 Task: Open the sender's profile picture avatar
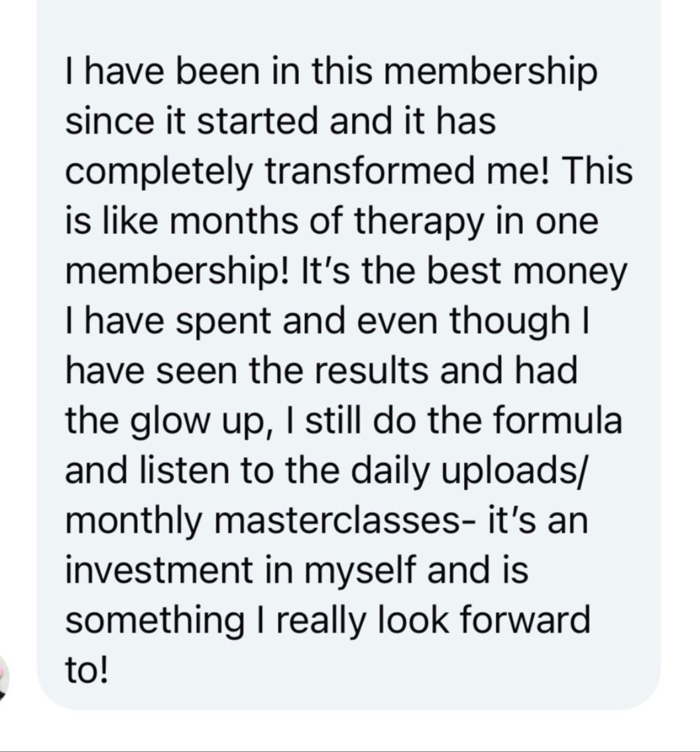[x=3, y=677]
